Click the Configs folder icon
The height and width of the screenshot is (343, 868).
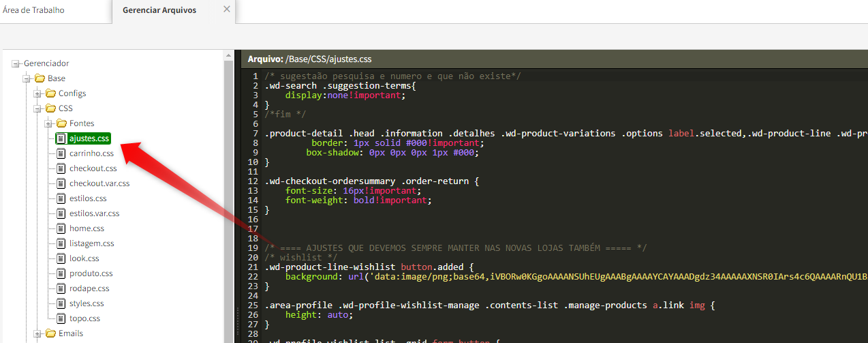[x=50, y=93]
